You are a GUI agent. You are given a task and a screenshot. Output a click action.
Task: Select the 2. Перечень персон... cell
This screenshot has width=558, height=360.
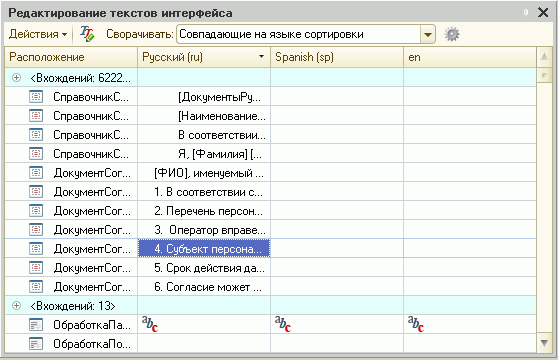204,211
